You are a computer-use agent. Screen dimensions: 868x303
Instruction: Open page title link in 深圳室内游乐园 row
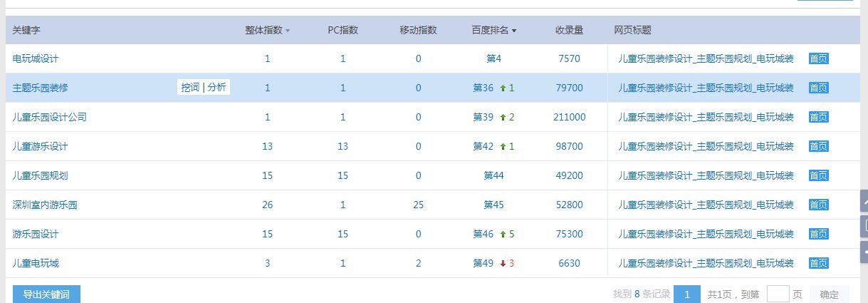pyautogui.click(x=706, y=205)
